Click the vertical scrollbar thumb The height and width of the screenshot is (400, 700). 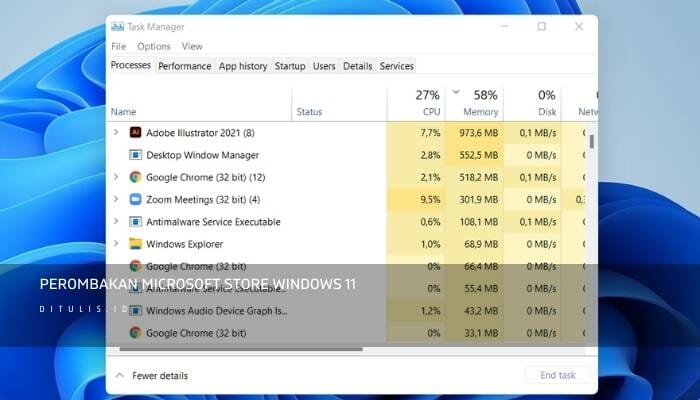pos(592,142)
